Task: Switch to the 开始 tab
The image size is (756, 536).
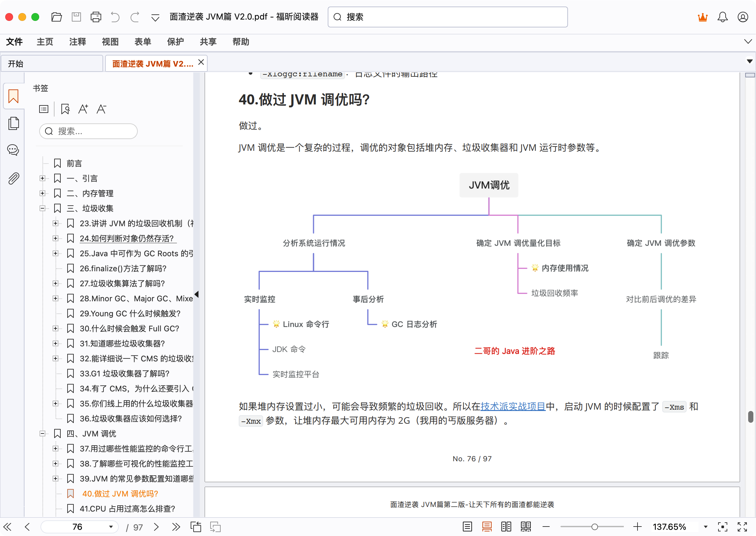Action: [x=52, y=63]
